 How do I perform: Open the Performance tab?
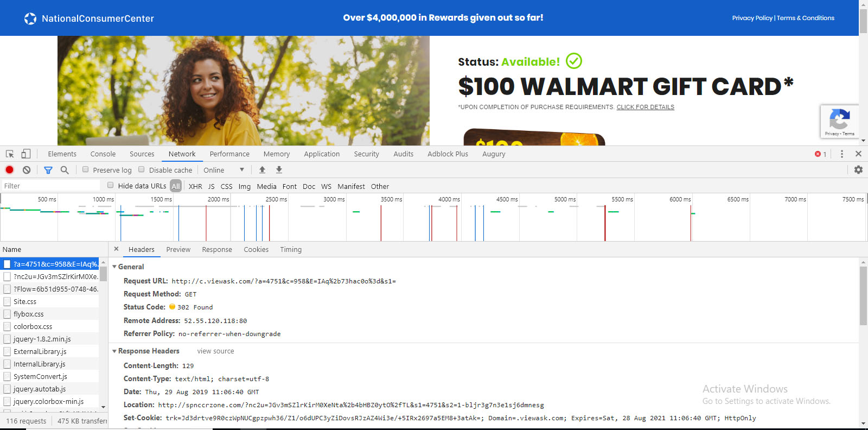tap(229, 154)
